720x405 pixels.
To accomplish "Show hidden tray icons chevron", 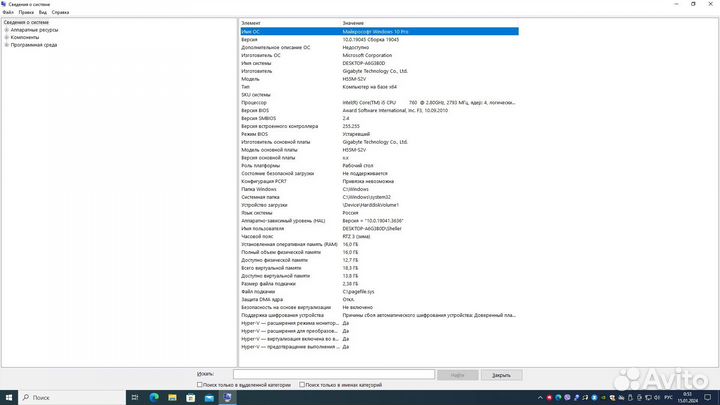I will [540, 398].
